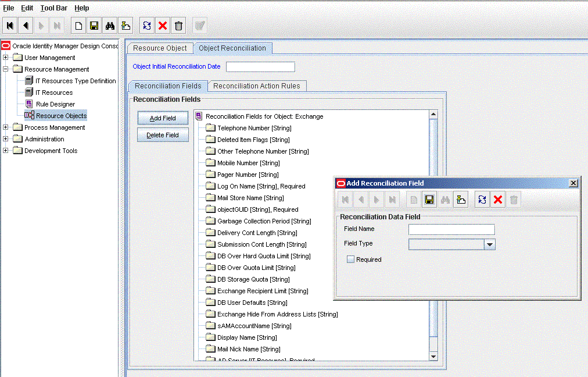This screenshot has width=588, height=377.
Task: Expand the Process Management node
Action: [5, 127]
